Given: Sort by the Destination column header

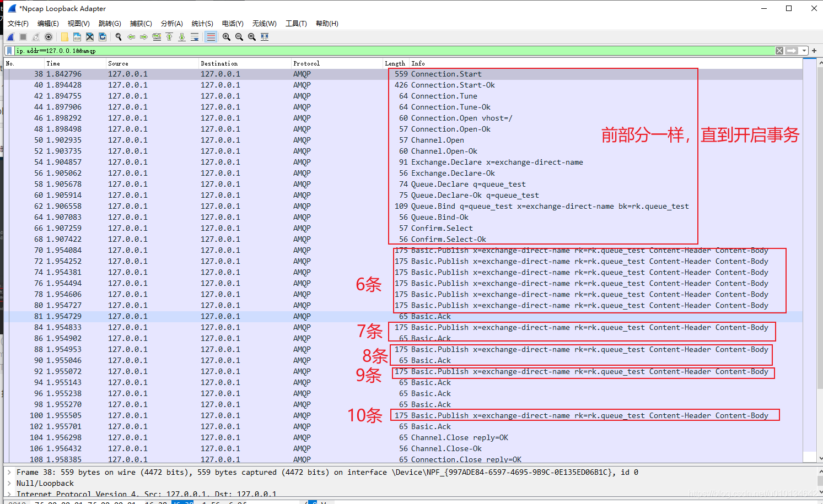Looking at the screenshot, I should pyautogui.click(x=244, y=63).
